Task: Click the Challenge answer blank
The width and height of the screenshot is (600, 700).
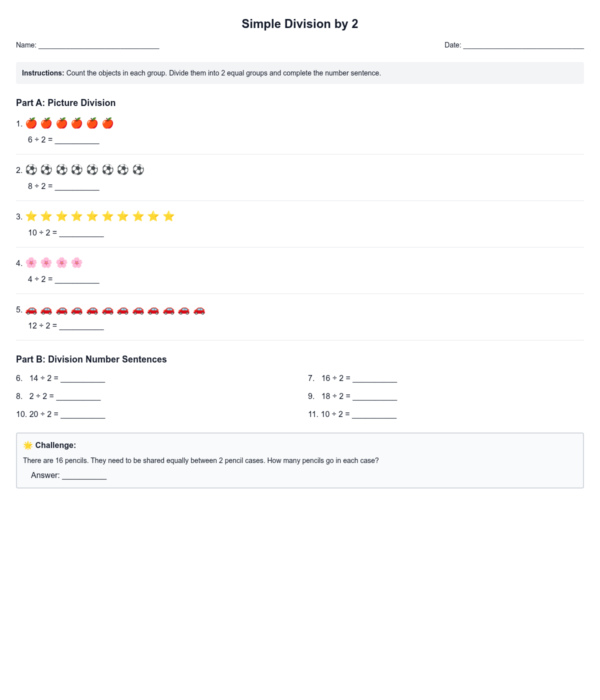Action: point(84,475)
